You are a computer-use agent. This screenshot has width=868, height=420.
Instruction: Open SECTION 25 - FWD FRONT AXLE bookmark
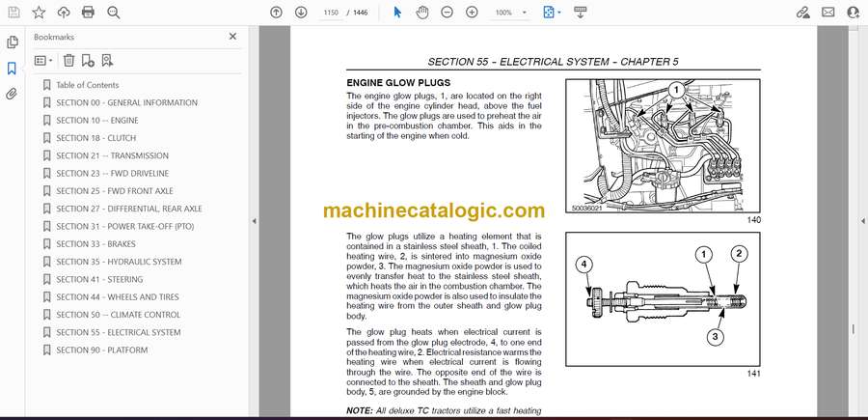click(115, 191)
